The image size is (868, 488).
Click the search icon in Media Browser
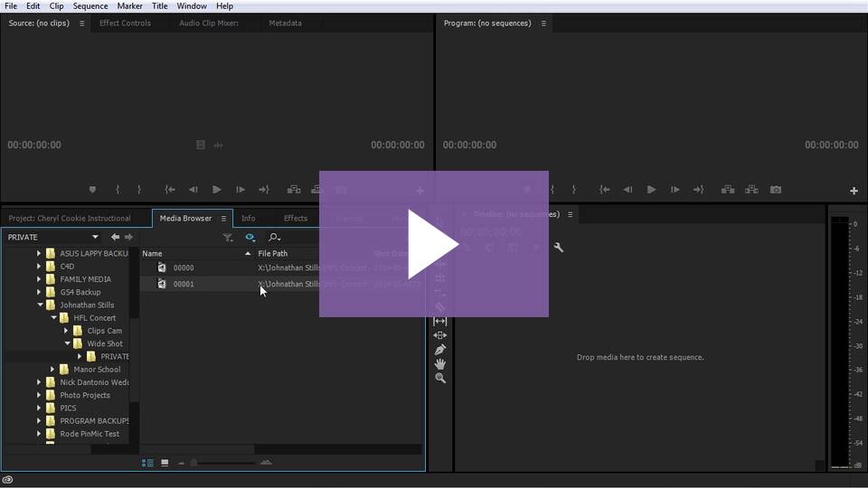[274, 238]
